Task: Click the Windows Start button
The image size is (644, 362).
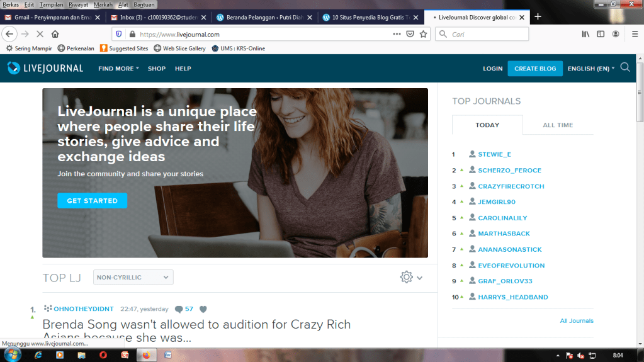Action: click(11, 354)
